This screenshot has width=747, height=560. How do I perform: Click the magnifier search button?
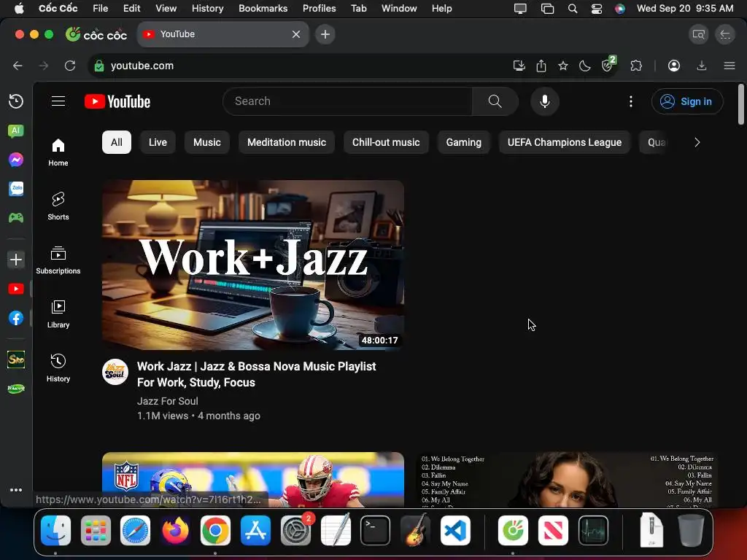click(495, 101)
